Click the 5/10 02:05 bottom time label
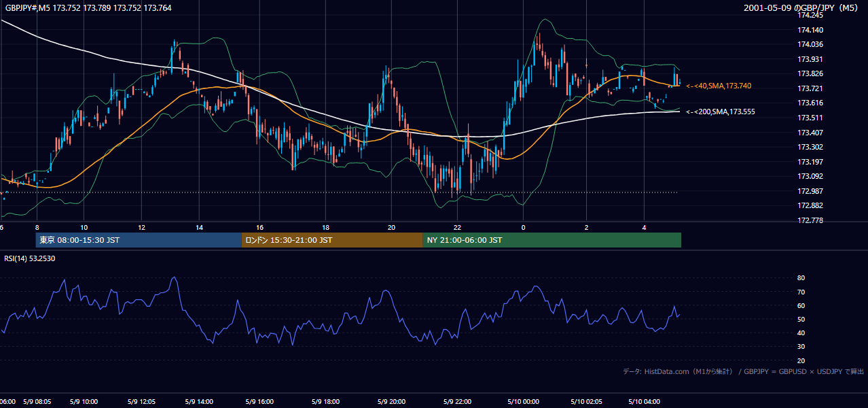The height and width of the screenshot is (408, 868). click(587, 401)
